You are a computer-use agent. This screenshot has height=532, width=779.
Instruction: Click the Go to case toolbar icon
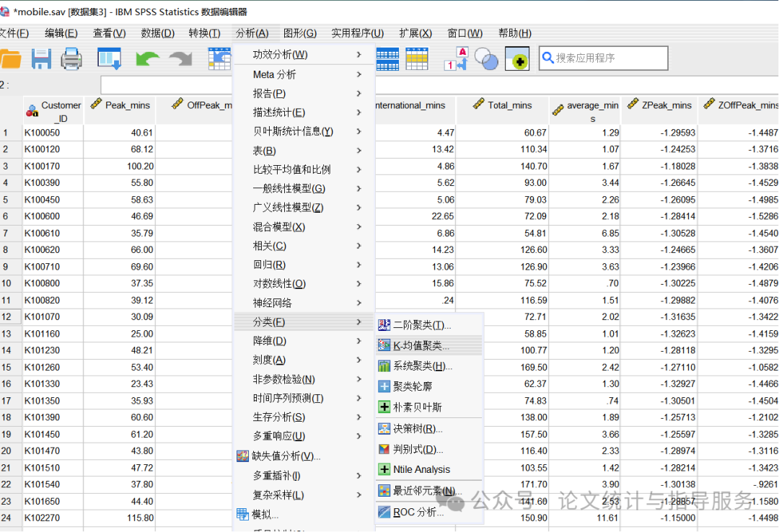219,58
